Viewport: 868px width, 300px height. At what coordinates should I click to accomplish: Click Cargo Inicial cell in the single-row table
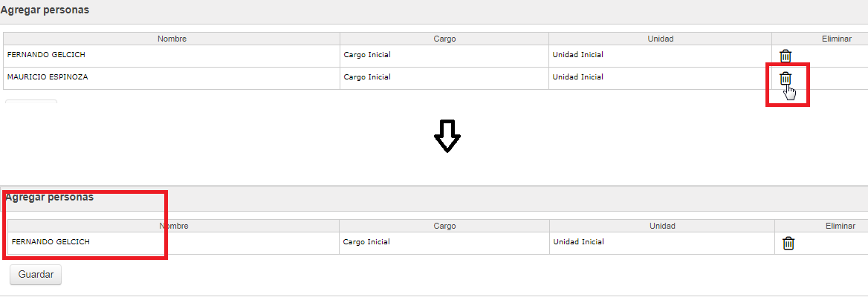click(x=444, y=243)
